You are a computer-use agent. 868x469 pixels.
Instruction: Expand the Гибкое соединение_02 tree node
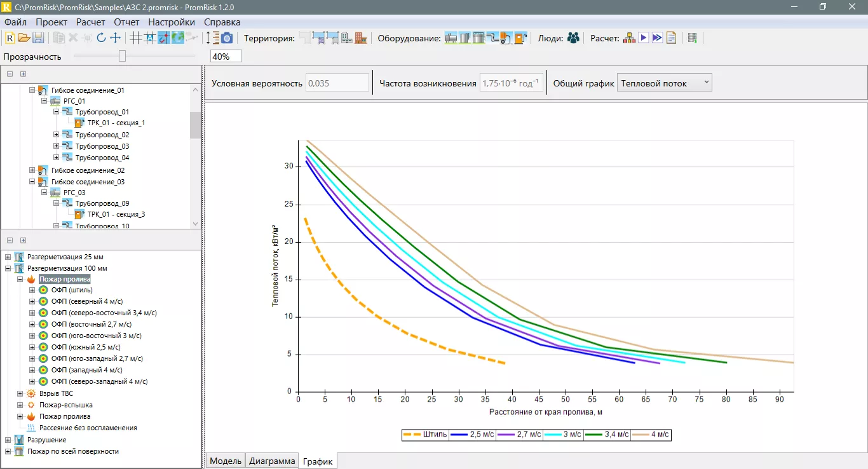[x=32, y=170]
